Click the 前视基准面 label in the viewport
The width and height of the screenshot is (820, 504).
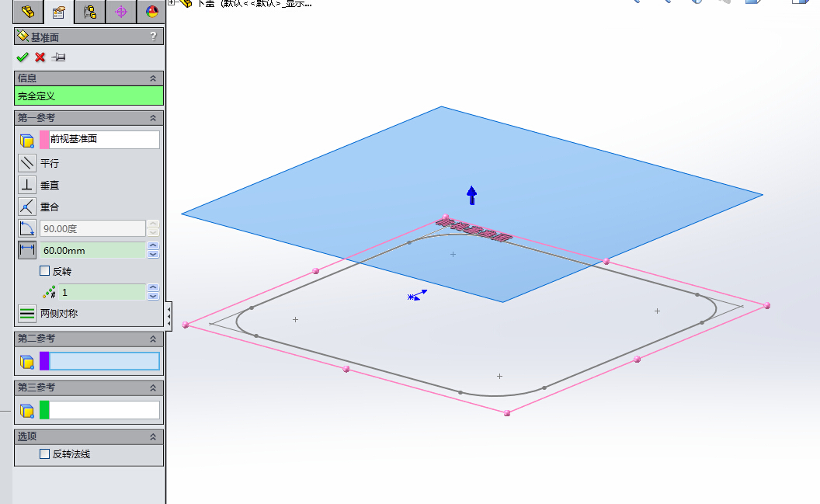coord(474,230)
